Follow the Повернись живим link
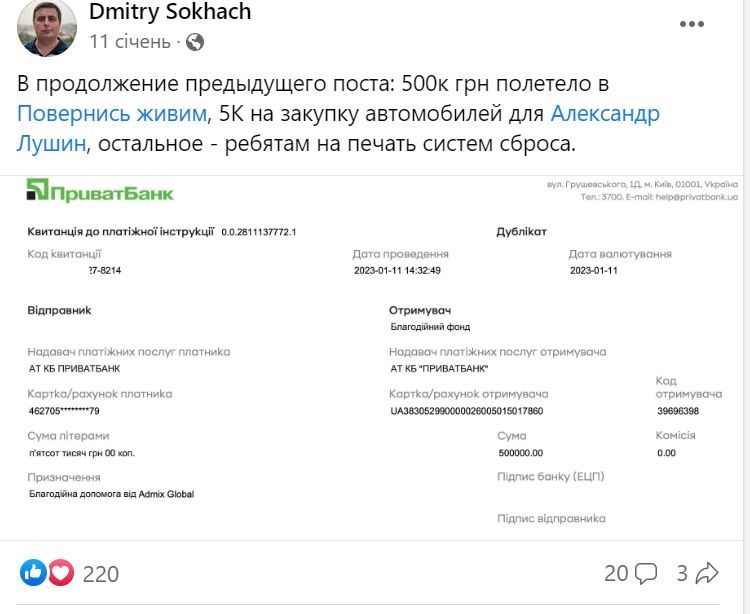The height and width of the screenshot is (614, 750). (113, 113)
